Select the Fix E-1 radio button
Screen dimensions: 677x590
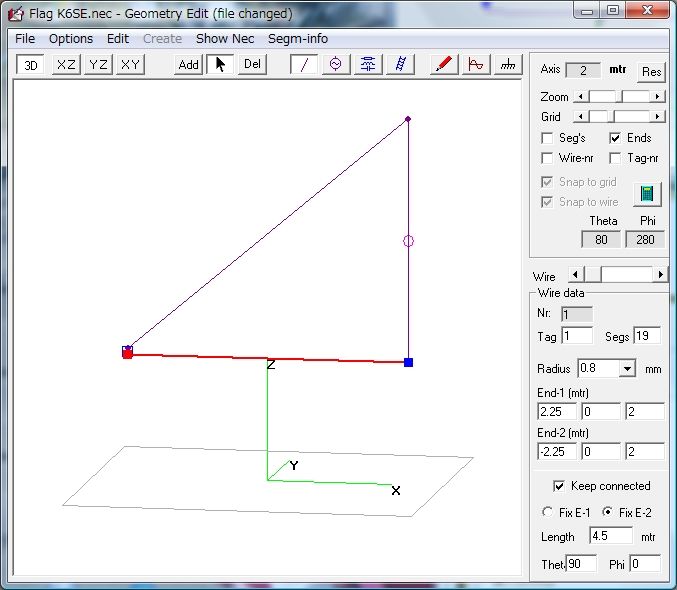point(547,512)
